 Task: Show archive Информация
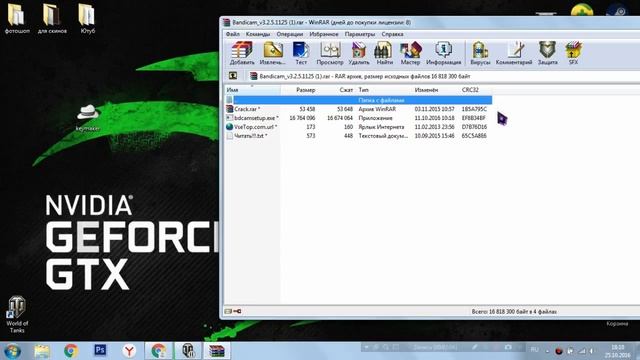click(x=444, y=53)
